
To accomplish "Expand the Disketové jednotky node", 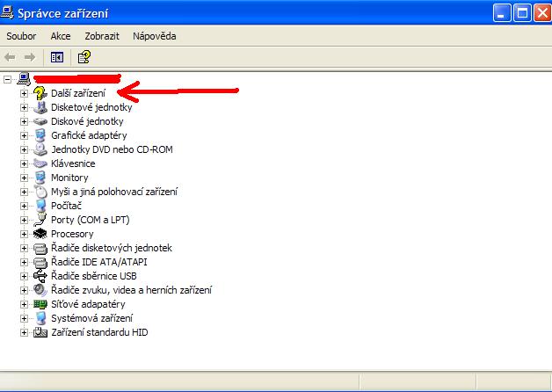I will [24, 108].
